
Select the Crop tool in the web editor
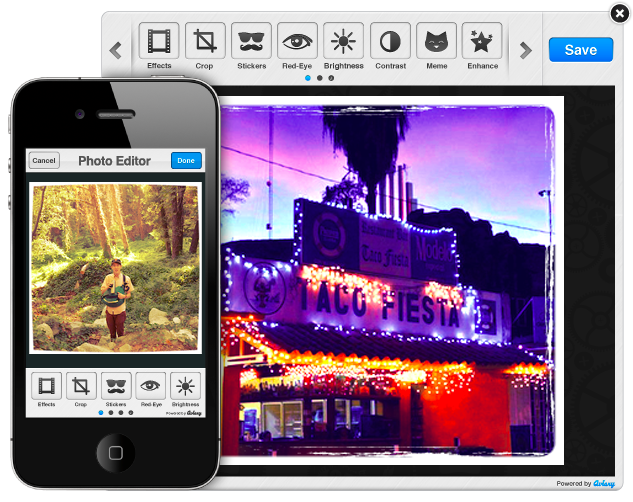point(205,41)
